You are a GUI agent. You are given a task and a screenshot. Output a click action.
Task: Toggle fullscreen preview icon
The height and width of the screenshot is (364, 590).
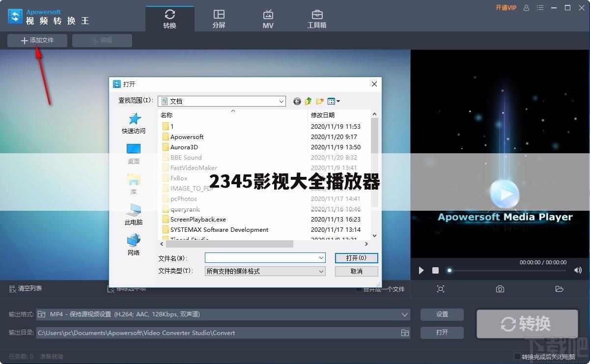pyautogui.click(x=441, y=289)
